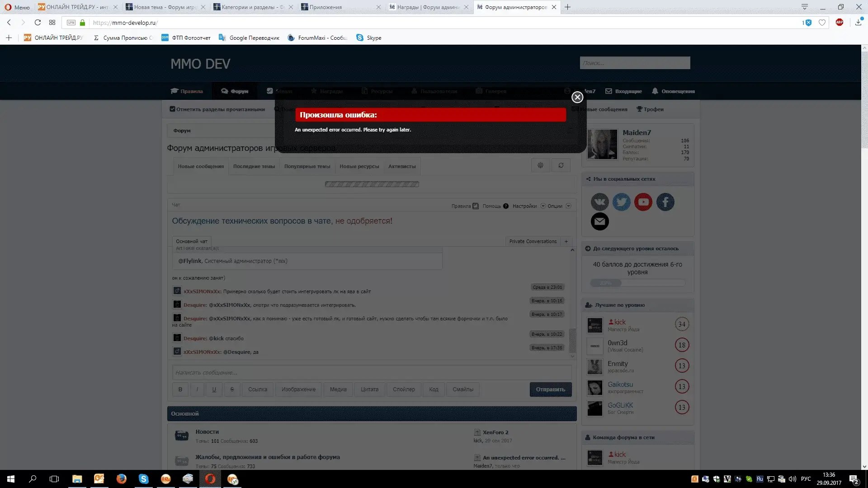
Task: Toggle the chat Правила checkbox icon
Action: click(x=476, y=206)
